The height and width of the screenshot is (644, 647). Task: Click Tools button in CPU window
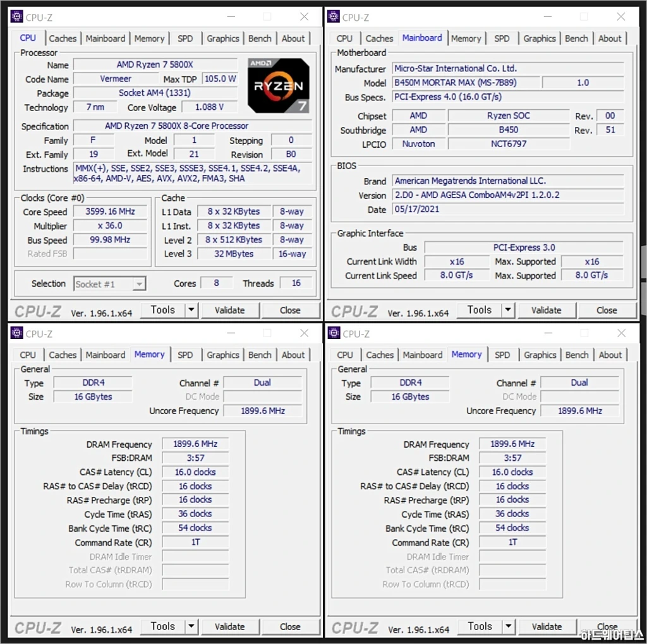click(x=163, y=309)
